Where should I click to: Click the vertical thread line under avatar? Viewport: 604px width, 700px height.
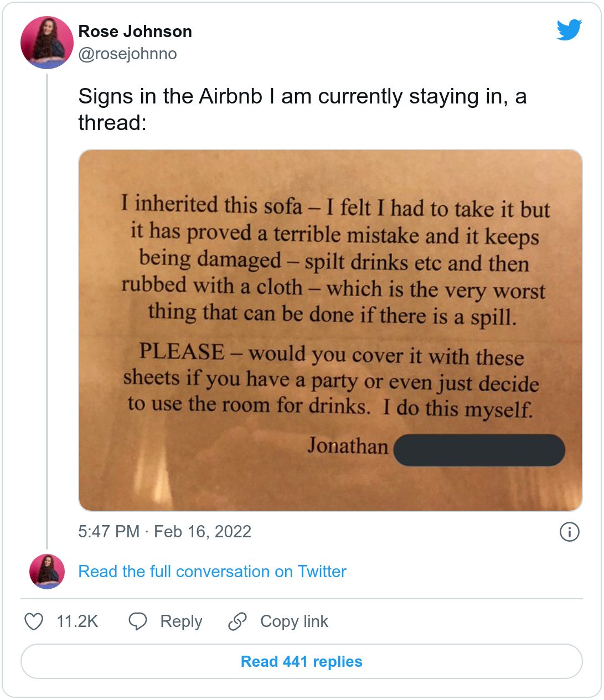[47, 310]
